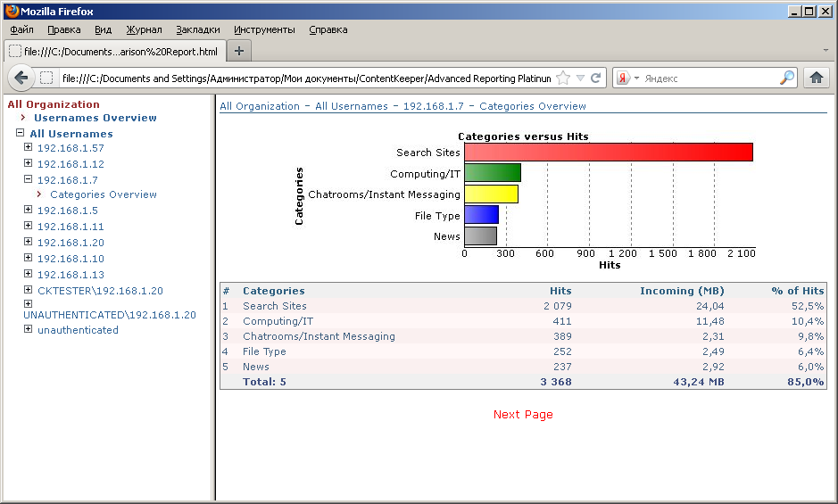This screenshot has width=838, height=504.
Task: Click the red Search Sites bar
Action: [609, 153]
